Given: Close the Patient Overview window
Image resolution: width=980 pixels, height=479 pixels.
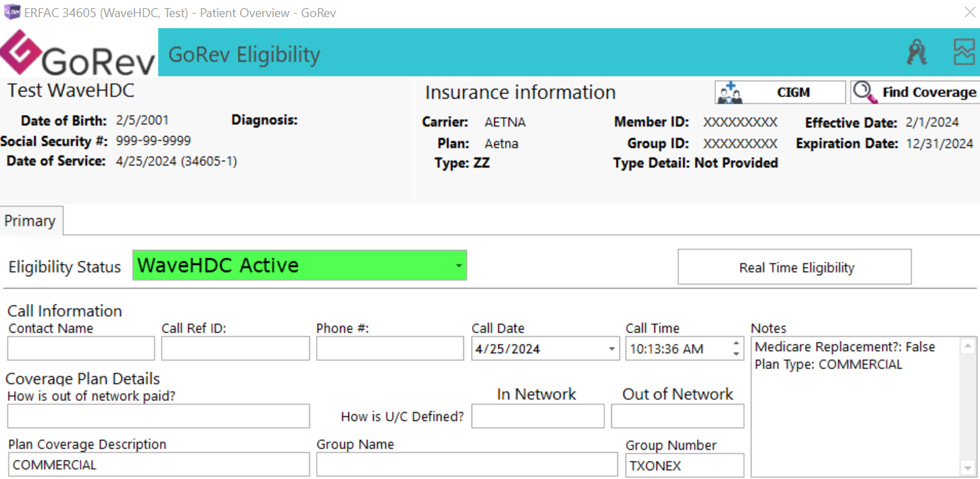Looking at the screenshot, I should point(970,12).
